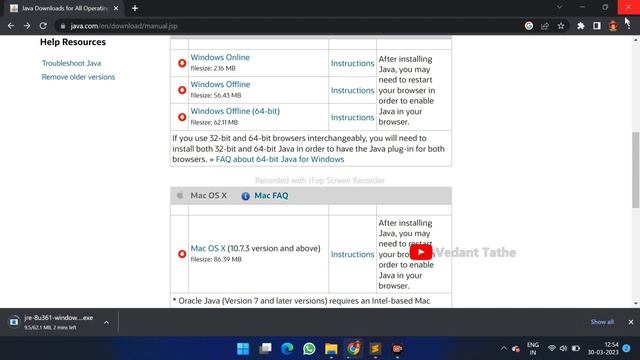
Task: Close the Java Downloads tab
Action: pyautogui.click(x=116, y=8)
